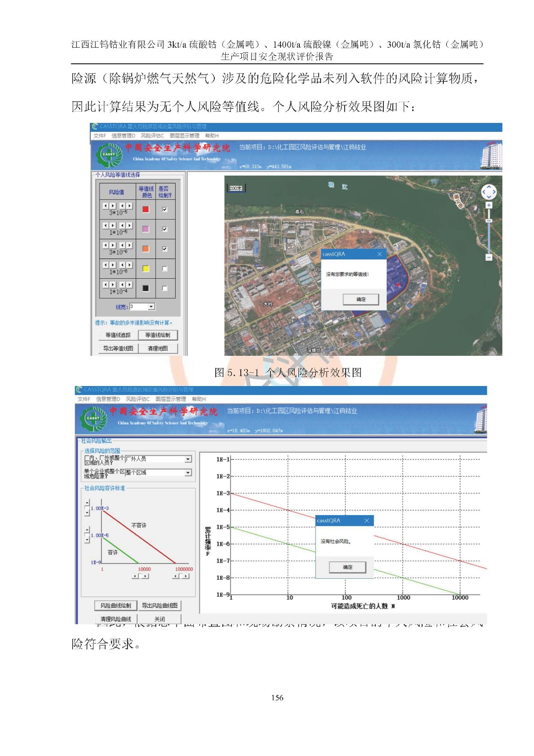Open the 风险评估C menu in upper window

[x=152, y=136]
